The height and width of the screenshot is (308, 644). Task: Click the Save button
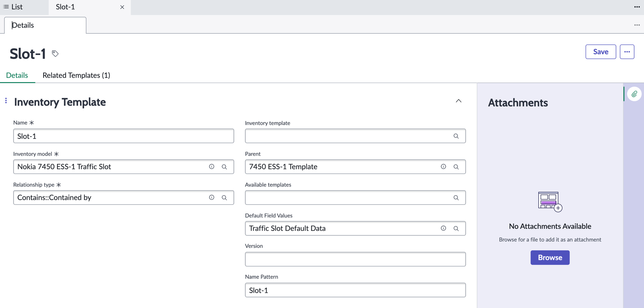(600, 52)
